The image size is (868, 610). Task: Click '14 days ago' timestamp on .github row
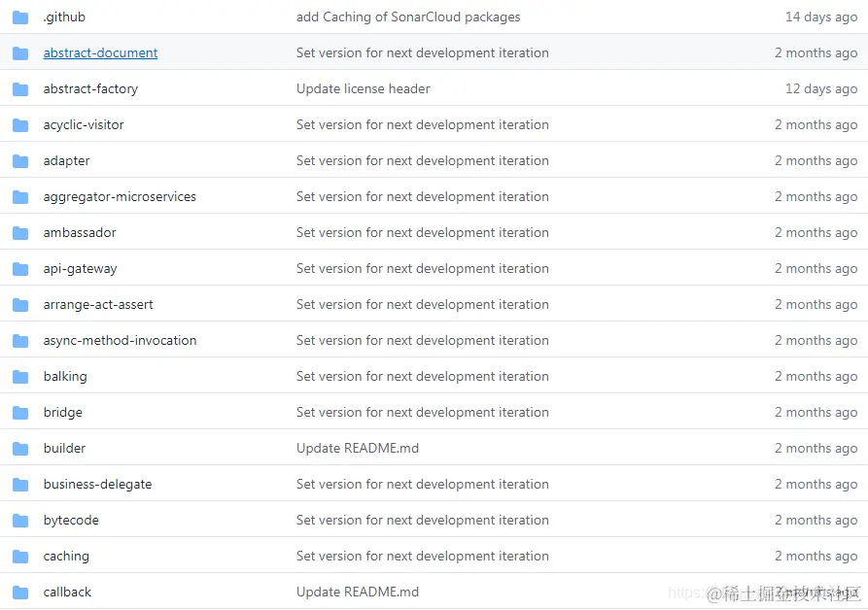pyautogui.click(x=821, y=17)
